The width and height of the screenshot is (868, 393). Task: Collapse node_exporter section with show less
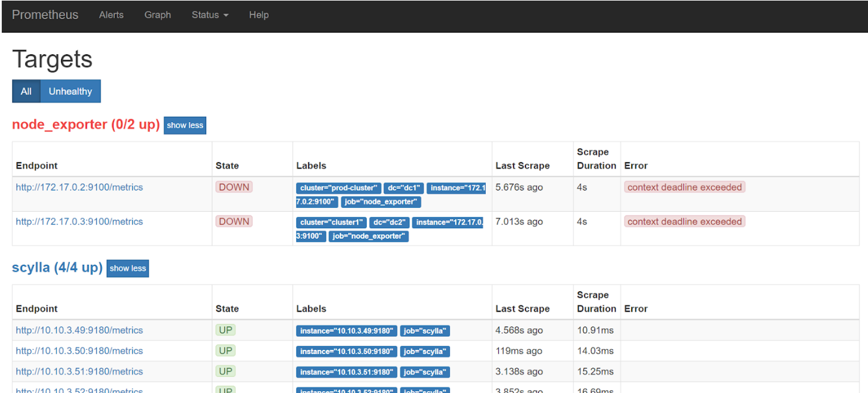click(x=185, y=125)
